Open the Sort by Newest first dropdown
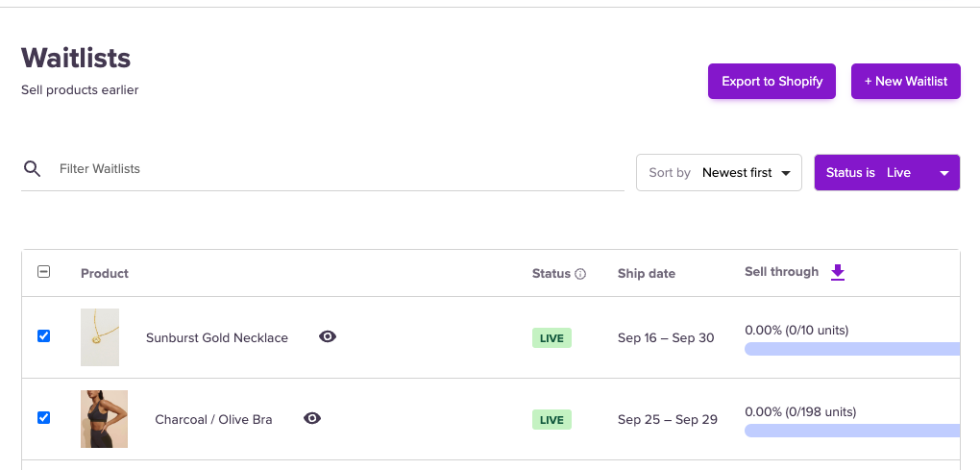 (719, 173)
